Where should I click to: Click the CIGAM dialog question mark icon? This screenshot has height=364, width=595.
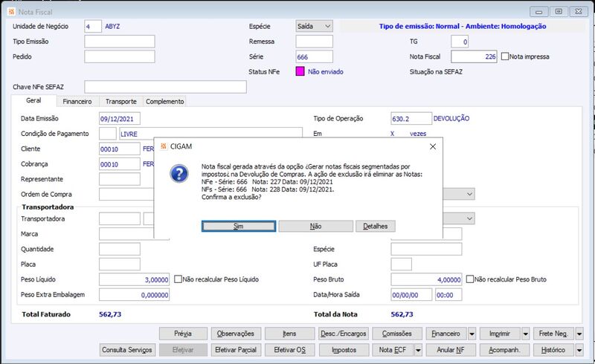(x=179, y=174)
